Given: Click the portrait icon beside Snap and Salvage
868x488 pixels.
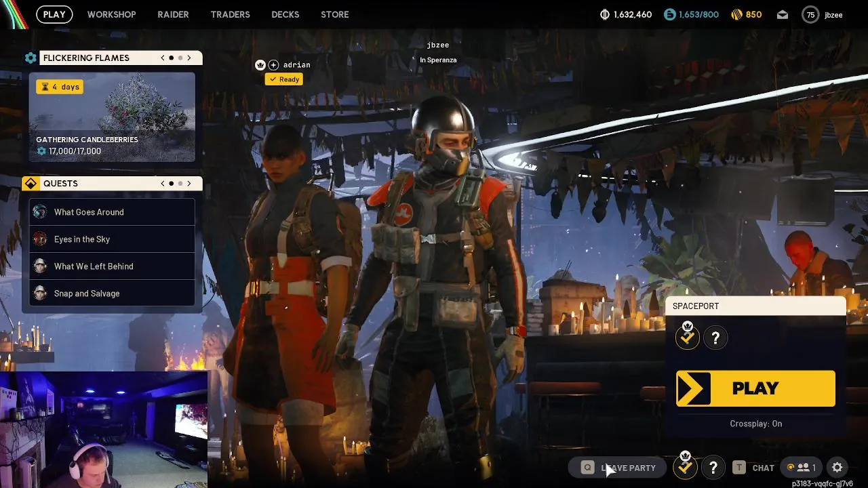Looking at the screenshot, I should pyautogui.click(x=40, y=293).
